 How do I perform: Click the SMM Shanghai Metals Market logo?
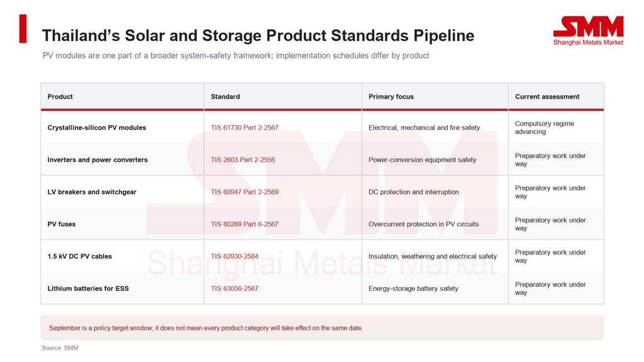pos(588,31)
